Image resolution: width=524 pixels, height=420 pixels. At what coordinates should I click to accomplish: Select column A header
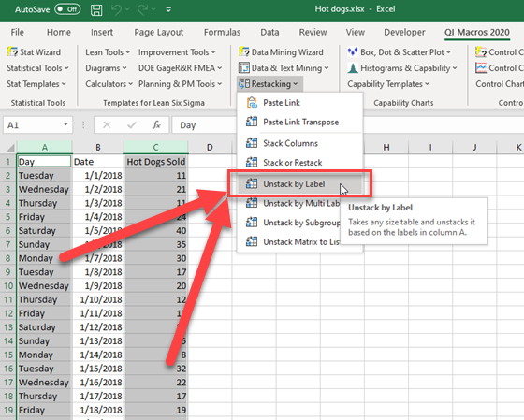point(45,147)
